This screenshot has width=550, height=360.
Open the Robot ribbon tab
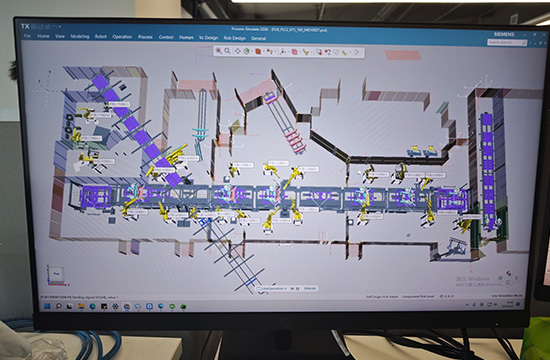coord(101,36)
